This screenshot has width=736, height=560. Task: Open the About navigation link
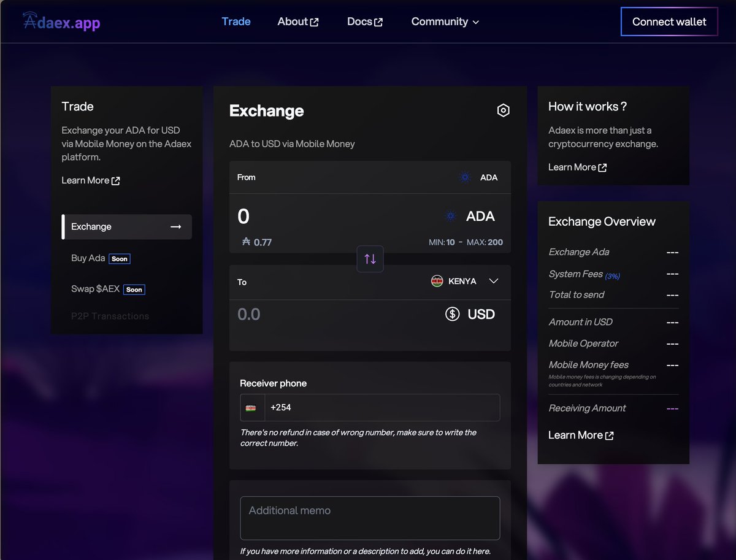[x=298, y=21]
